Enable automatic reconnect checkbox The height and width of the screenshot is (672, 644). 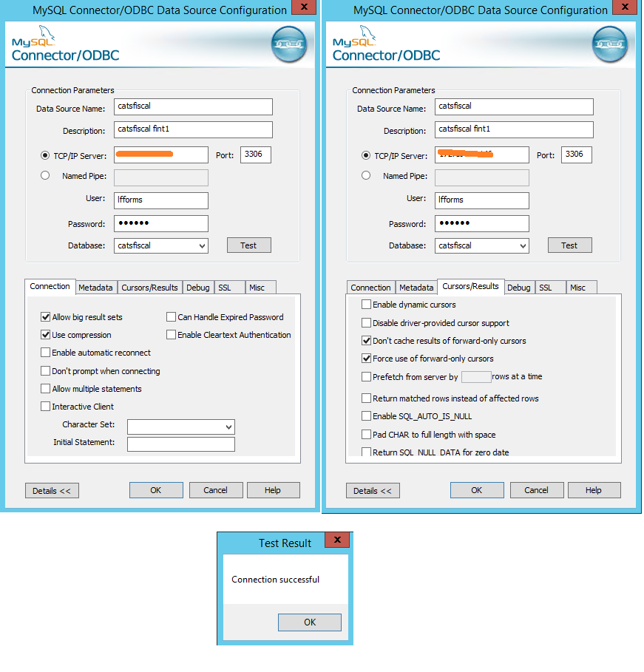click(45, 353)
